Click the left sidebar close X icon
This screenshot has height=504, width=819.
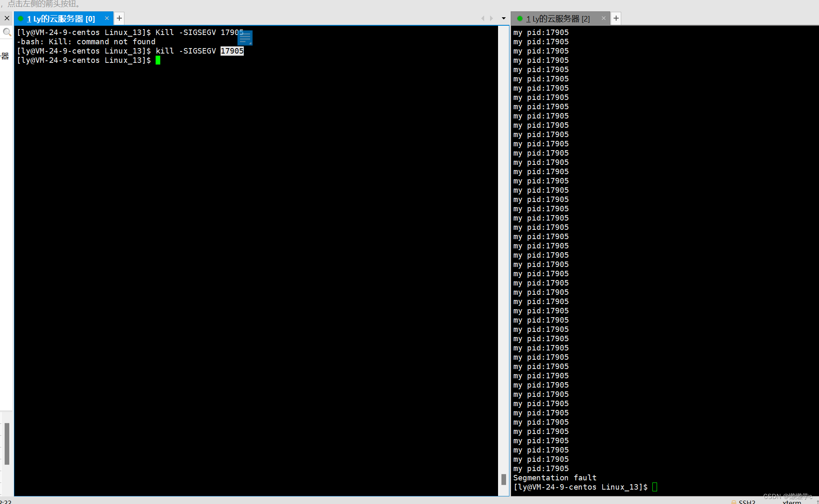coord(7,18)
